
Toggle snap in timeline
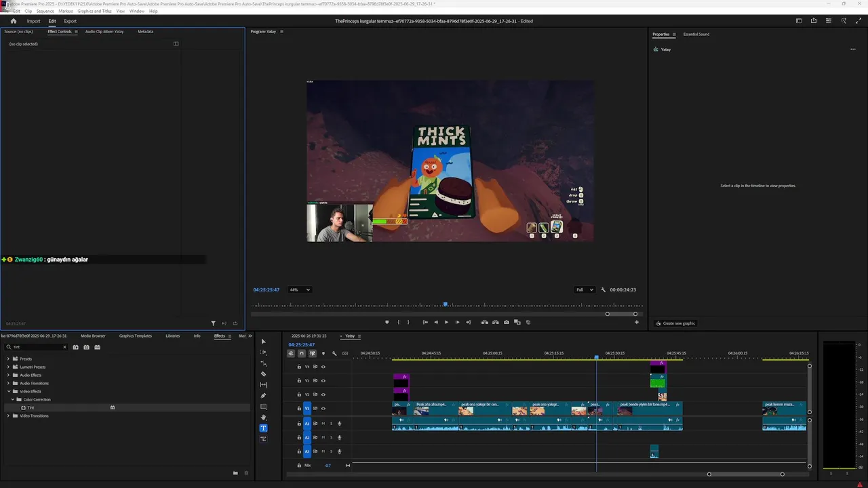pos(302,353)
